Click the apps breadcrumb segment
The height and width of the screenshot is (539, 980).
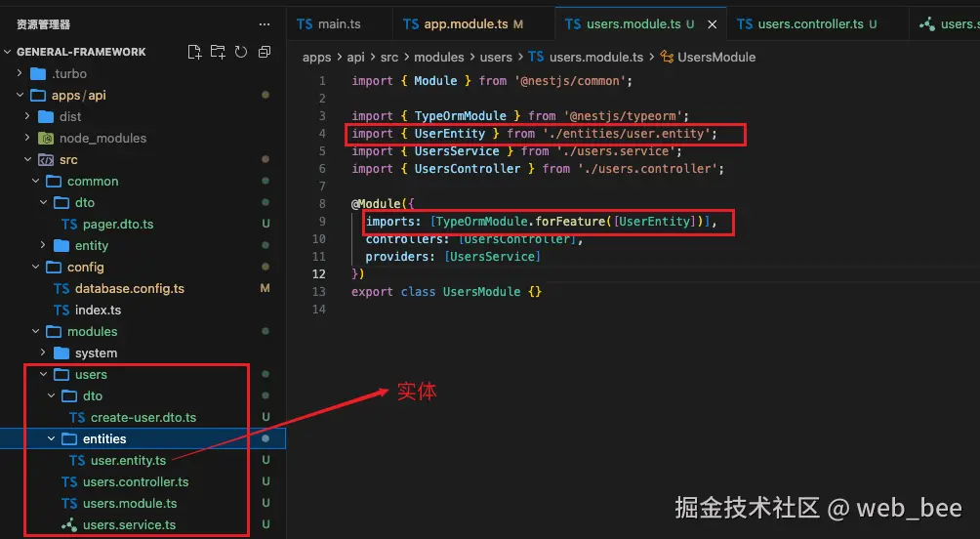pos(317,58)
